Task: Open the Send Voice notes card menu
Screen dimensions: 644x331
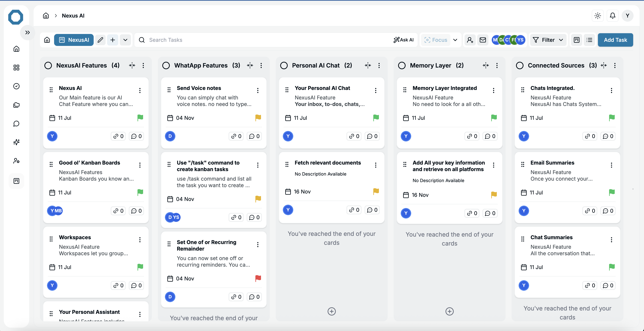Action: 258,90
